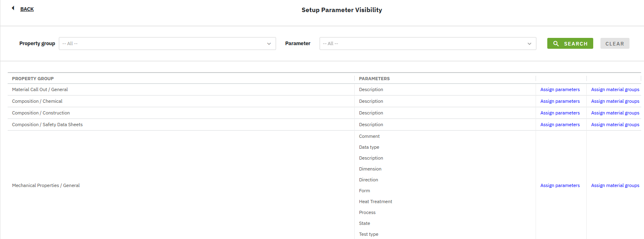This screenshot has height=239, width=644.
Task: Click the PARAMETERS column header
Action: pyautogui.click(x=374, y=79)
